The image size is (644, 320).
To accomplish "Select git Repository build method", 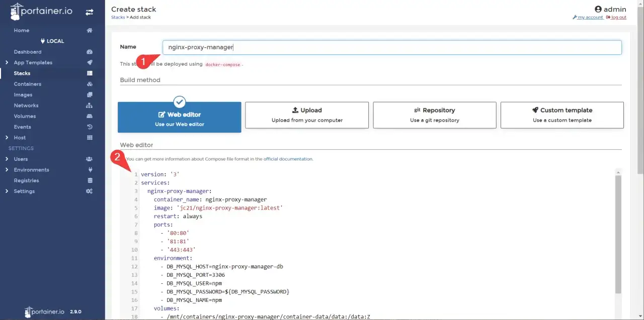I will [x=435, y=115].
